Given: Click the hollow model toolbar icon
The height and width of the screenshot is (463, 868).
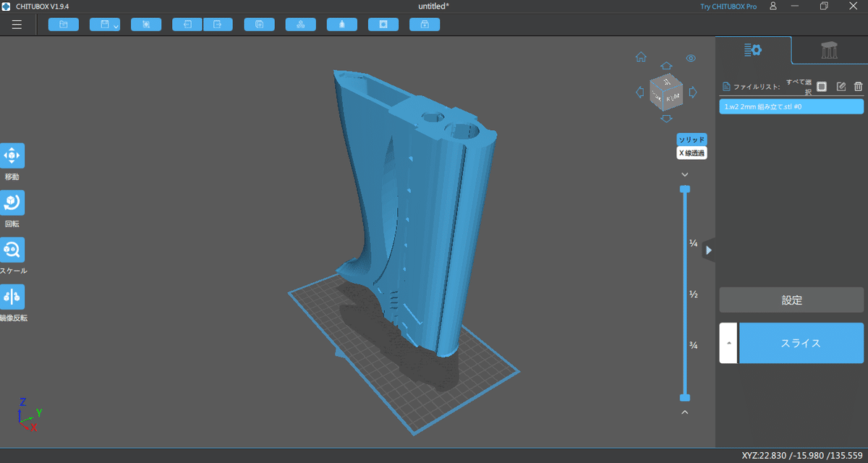Looking at the screenshot, I should (341, 25).
